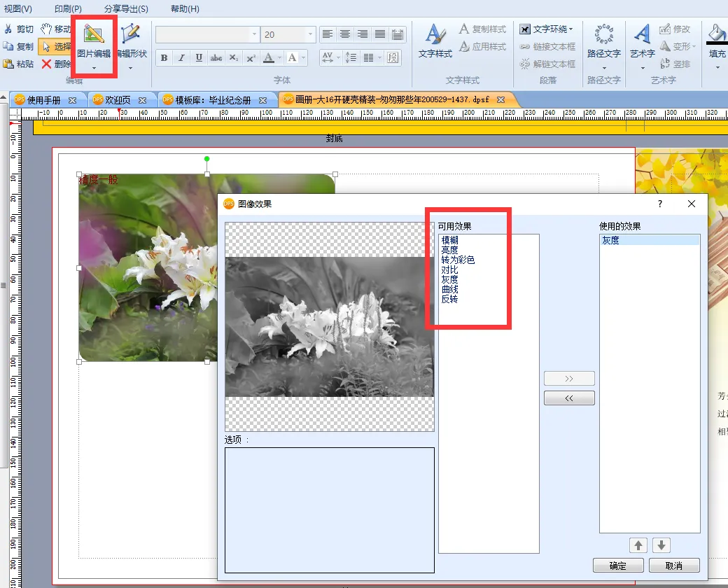The image size is (728, 588).
Task: Toggle italic text formatting
Action: pyautogui.click(x=181, y=58)
